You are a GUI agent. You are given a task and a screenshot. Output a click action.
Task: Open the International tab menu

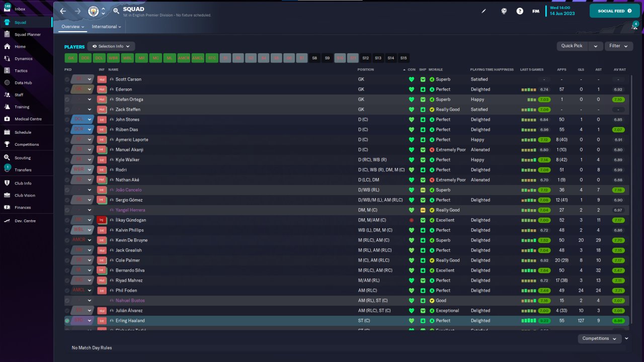pyautogui.click(x=106, y=27)
